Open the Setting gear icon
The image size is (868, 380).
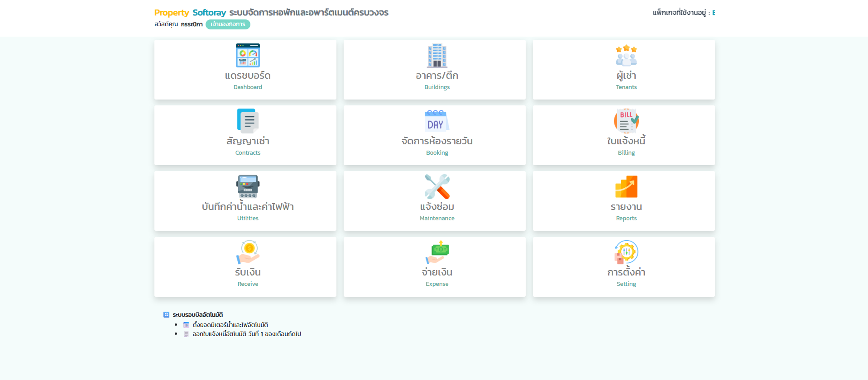tap(626, 252)
